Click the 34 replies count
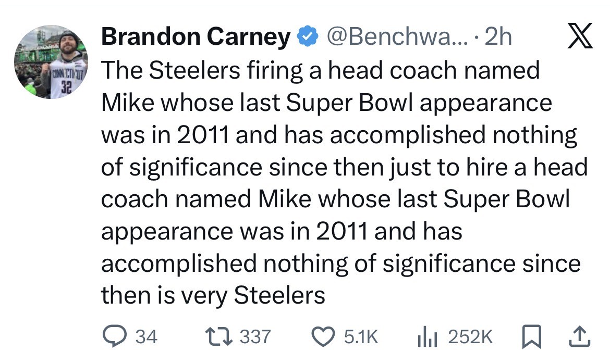 coord(146,337)
